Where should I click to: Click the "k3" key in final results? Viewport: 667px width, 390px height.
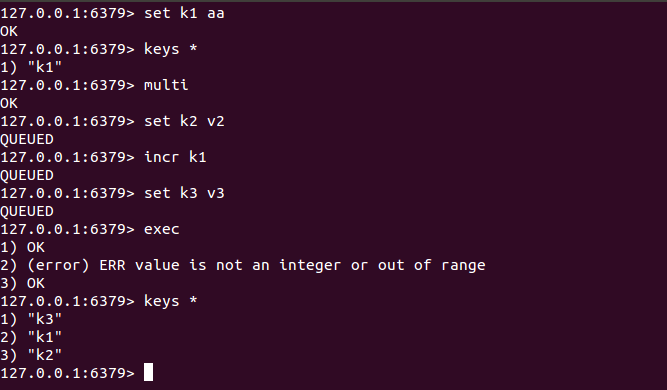point(45,319)
